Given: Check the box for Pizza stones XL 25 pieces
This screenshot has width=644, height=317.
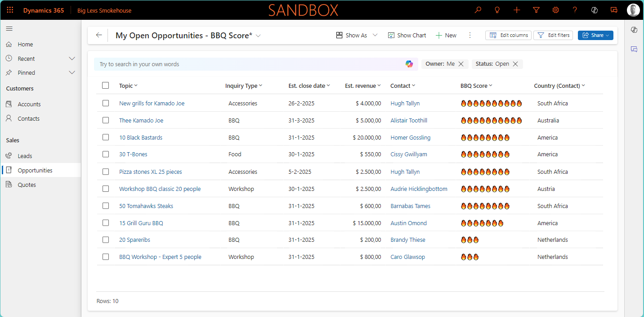Looking at the screenshot, I should [106, 172].
